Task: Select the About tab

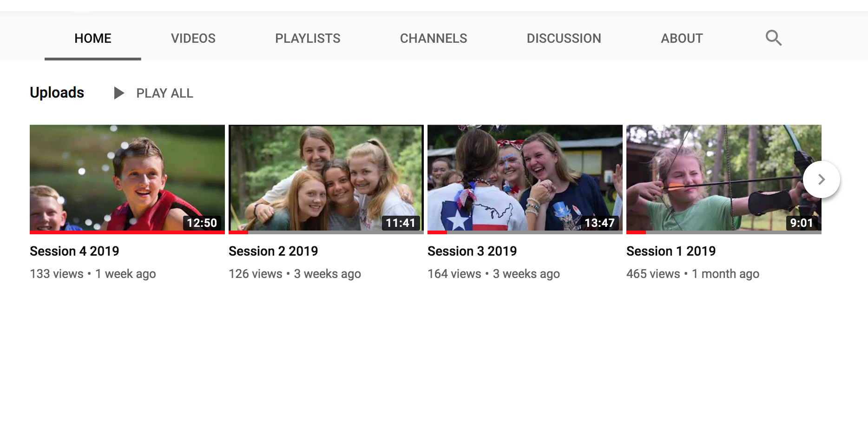Action: [682, 38]
